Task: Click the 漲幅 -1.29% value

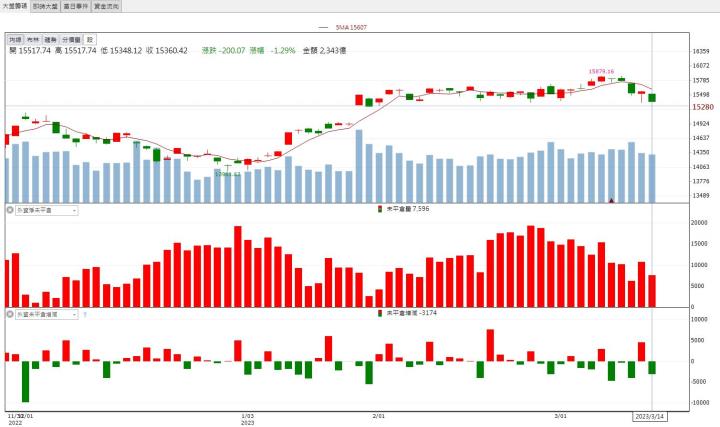Action: coord(272,51)
